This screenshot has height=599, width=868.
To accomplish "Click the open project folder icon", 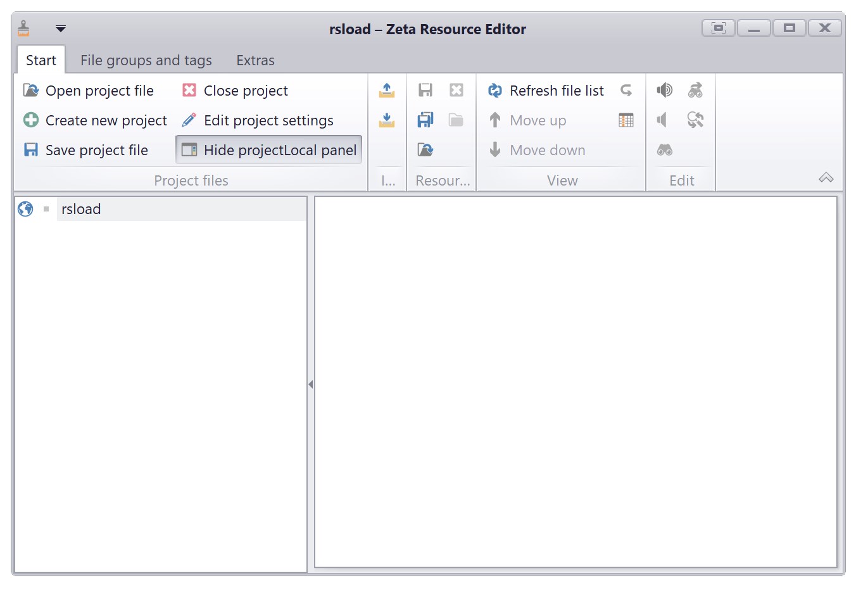I will [456, 120].
